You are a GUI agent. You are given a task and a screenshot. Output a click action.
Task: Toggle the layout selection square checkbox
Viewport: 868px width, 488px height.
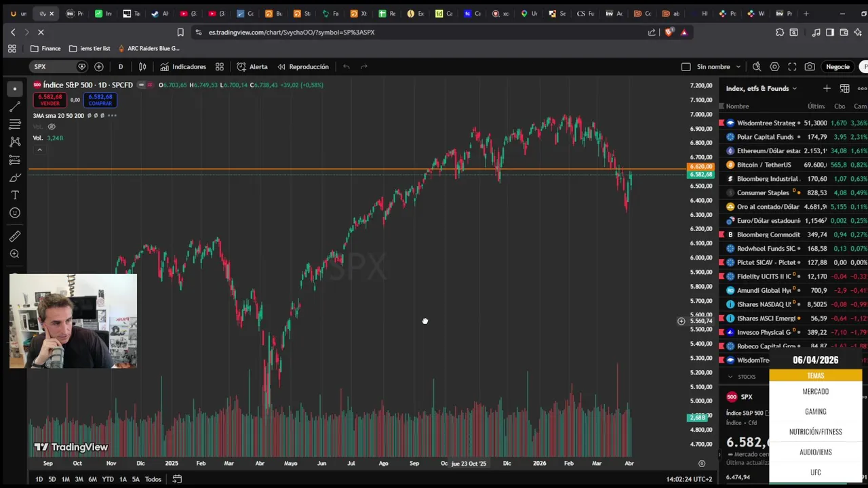pos(686,66)
